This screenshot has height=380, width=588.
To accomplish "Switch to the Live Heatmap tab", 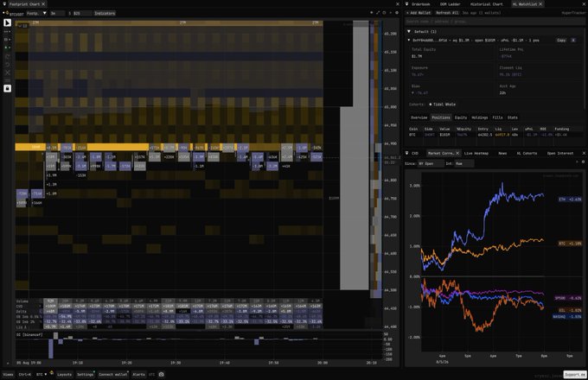I will coord(476,154).
